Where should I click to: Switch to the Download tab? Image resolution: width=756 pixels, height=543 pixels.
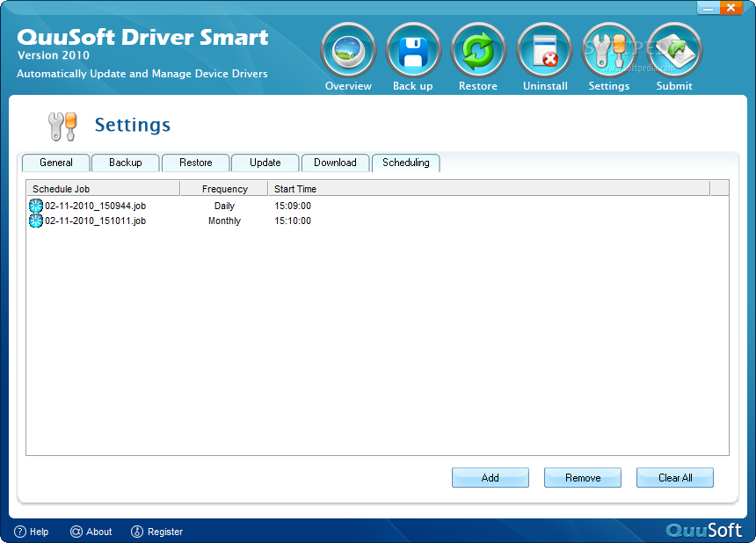335,163
